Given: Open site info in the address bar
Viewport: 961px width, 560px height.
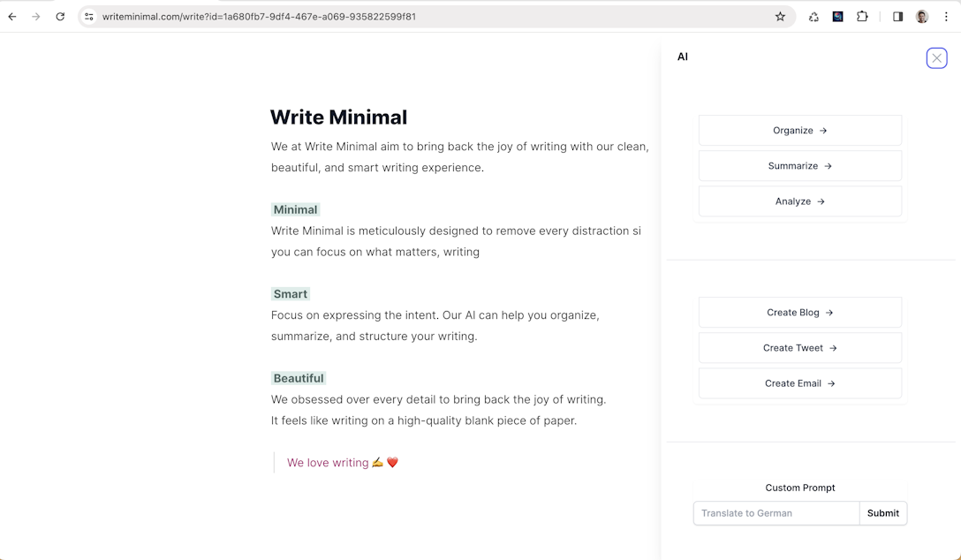Looking at the screenshot, I should tap(88, 16).
